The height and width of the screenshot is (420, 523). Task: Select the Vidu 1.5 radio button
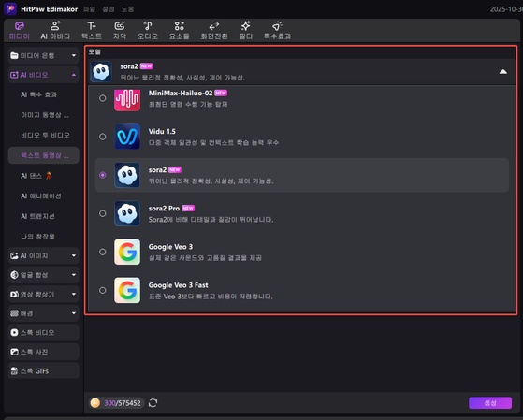pyautogui.click(x=103, y=137)
